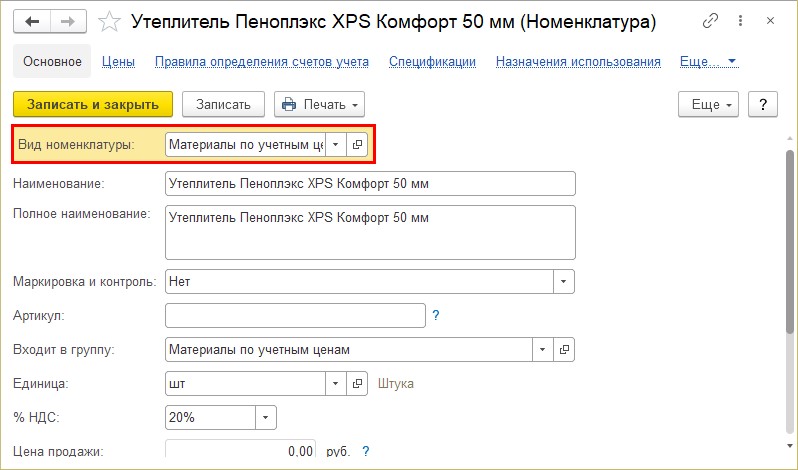This screenshot has width=798, height=470.
Task: Expand the Вид номенклатуры dropdown
Action: point(335,144)
